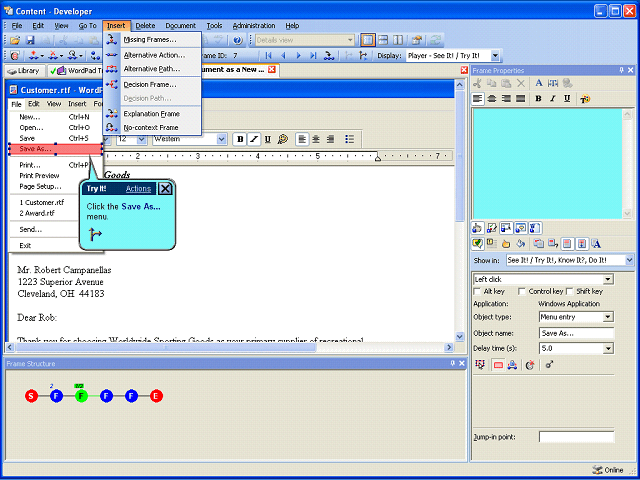Open the grayed Details view dropdown
The image size is (640, 480).
click(x=350, y=40)
